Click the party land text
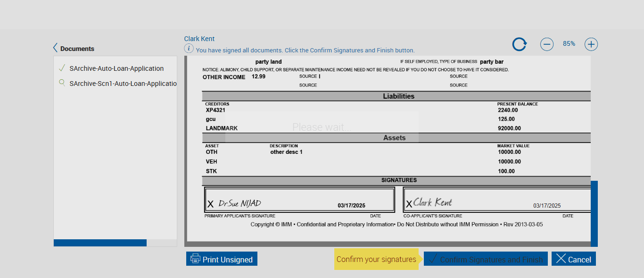Screen dimensions: 644x278 [268, 61]
